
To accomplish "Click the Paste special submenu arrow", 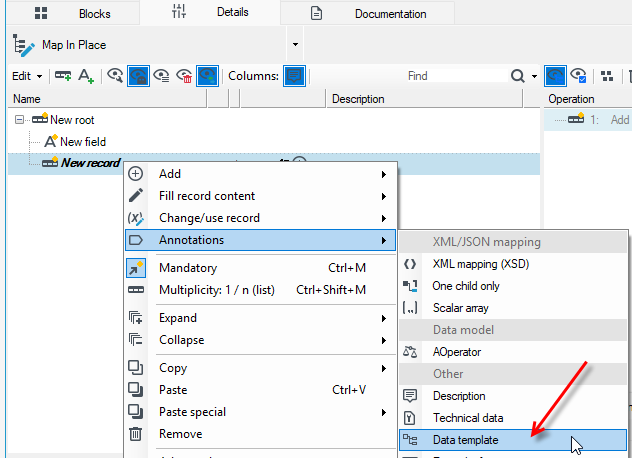I will pos(384,412).
